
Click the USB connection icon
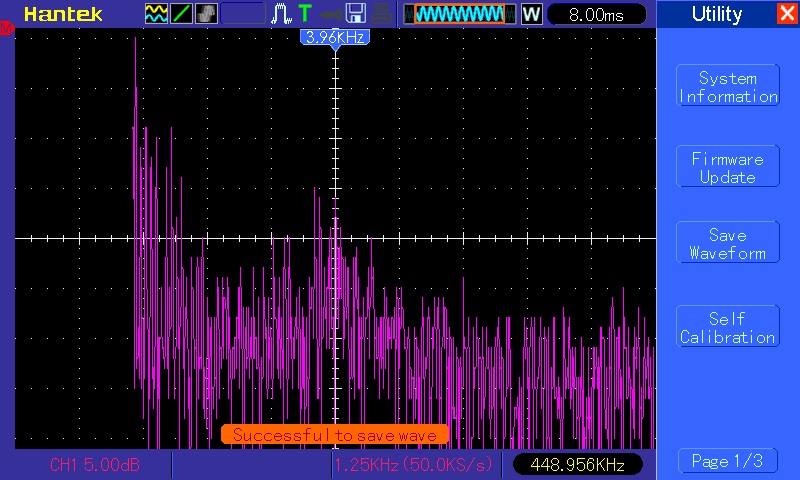coord(328,14)
